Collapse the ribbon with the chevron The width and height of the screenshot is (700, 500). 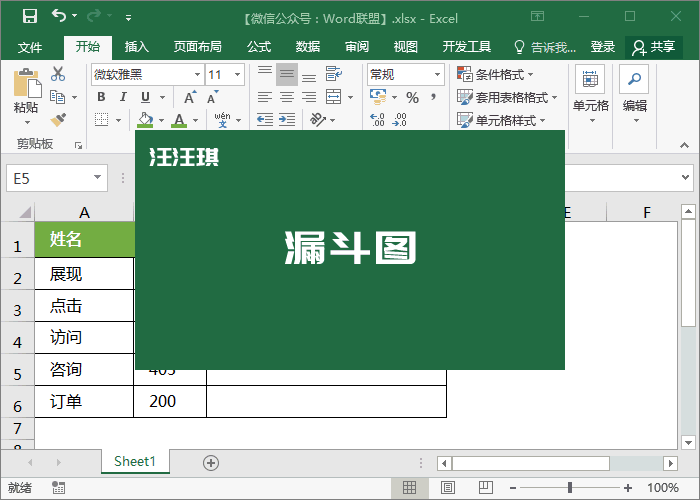tap(684, 145)
